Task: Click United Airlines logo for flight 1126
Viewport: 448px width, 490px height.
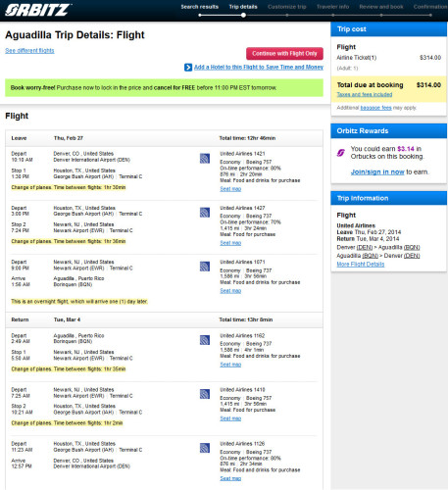Action: click(x=205, y=448)
